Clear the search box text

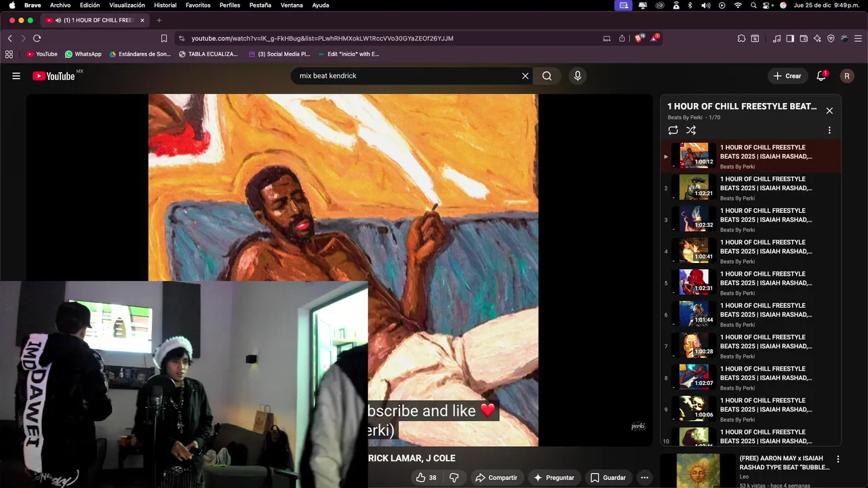pos(525,76)
